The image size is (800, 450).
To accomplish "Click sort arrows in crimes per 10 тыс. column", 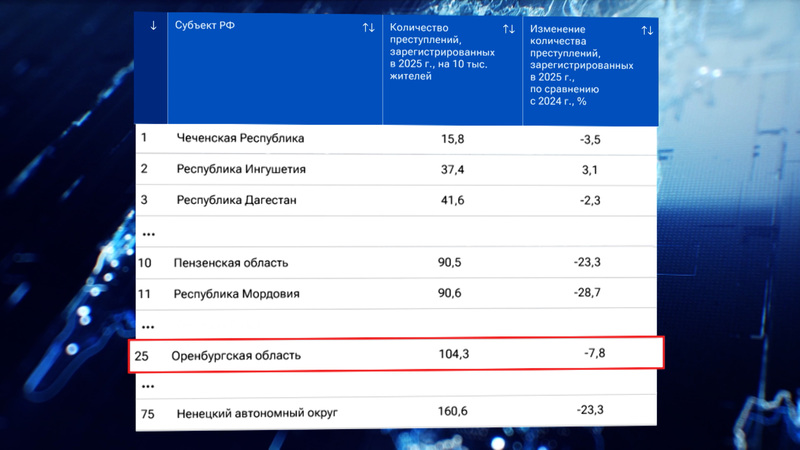I will (x=508, y=31).
